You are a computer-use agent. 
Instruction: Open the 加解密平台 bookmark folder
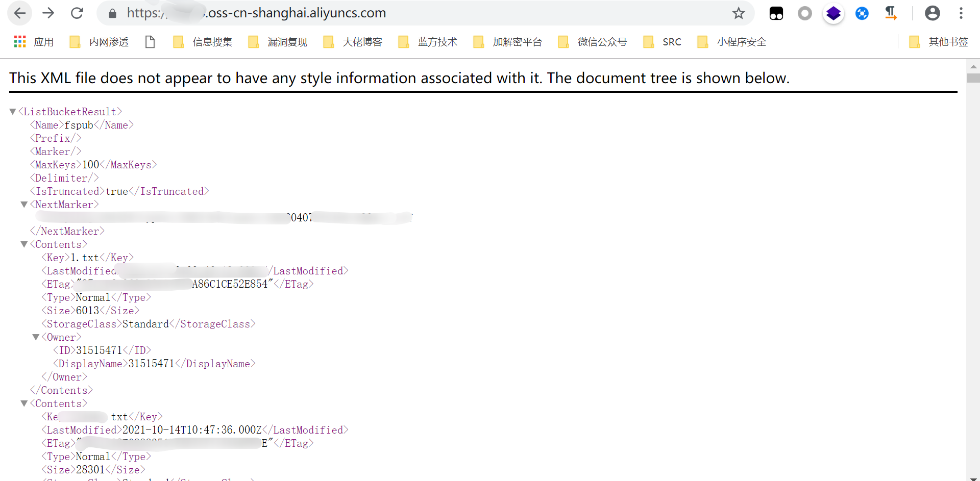point(508,42)
